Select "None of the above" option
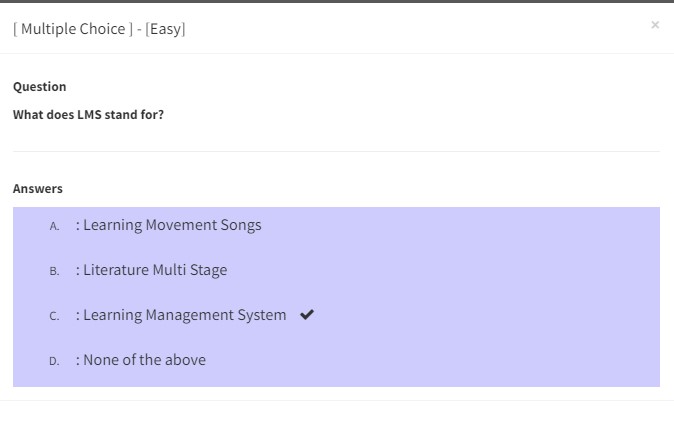This screenshot has width=674, height=422. (144, 360)
